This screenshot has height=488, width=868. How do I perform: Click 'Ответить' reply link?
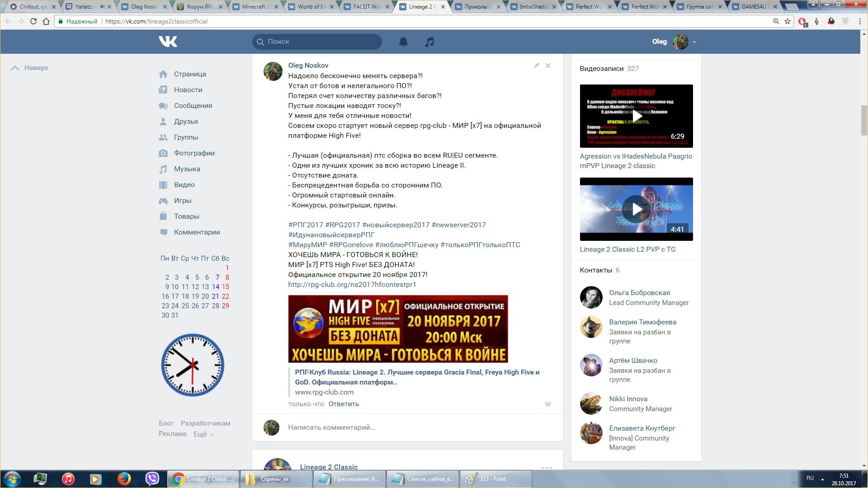(344, 404)
